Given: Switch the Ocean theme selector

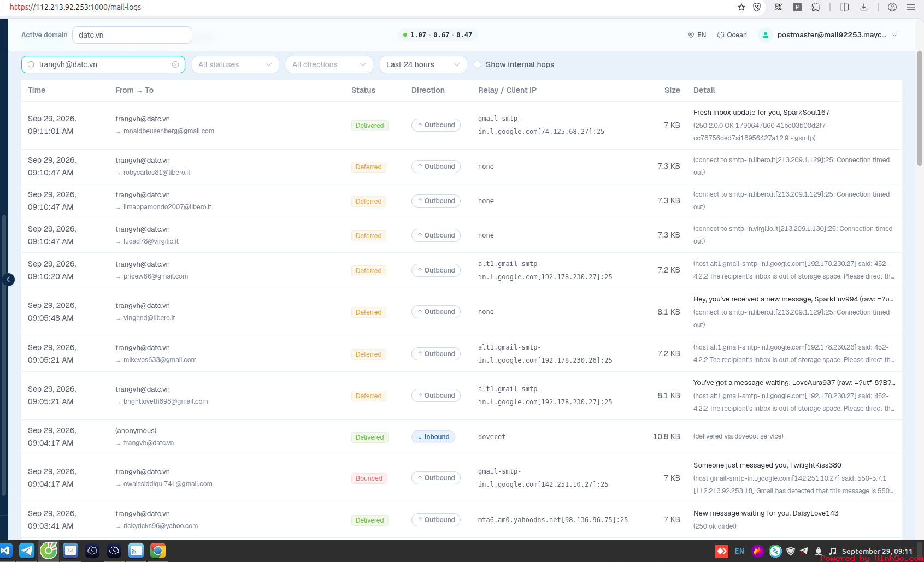Looking at the screenshot, I should 732,35.
